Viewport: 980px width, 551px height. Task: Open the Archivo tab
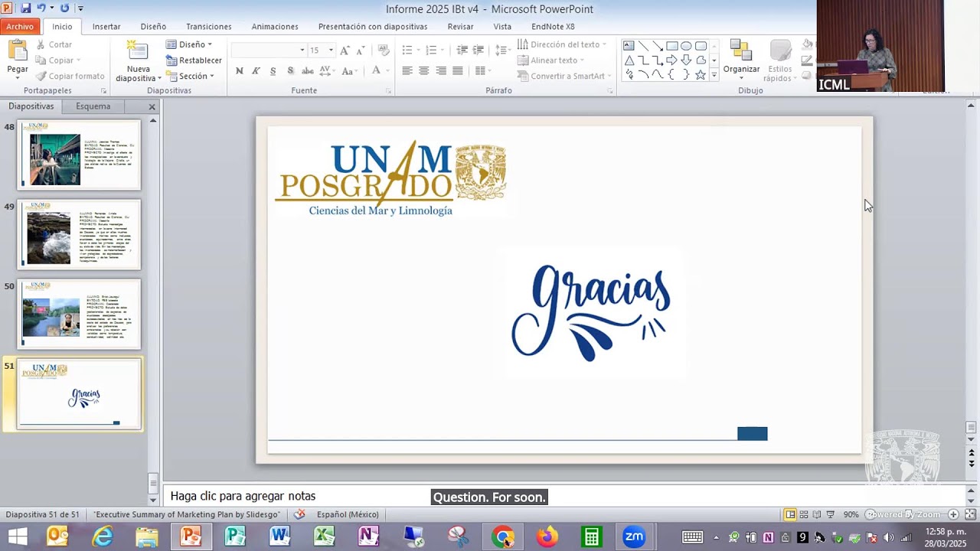[x=20, y=26]
